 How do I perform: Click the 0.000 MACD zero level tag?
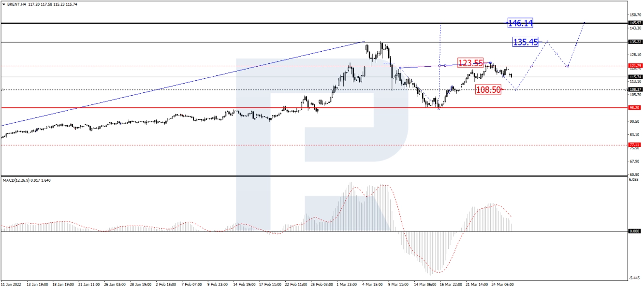635,231
